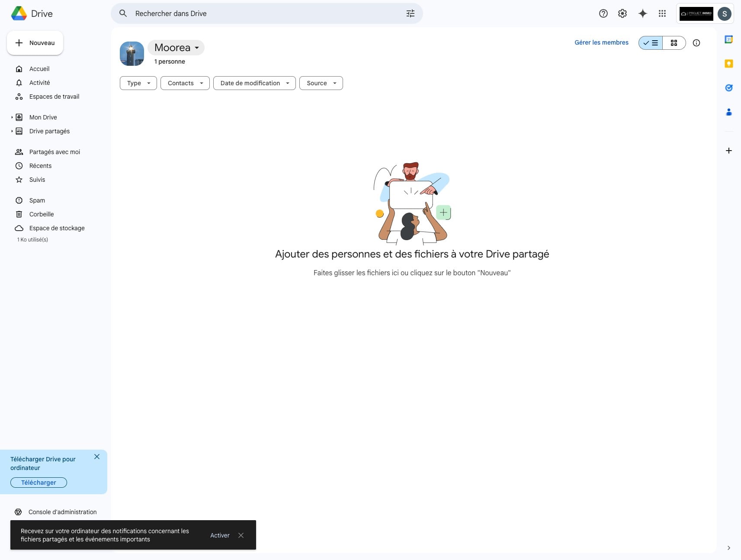
Task: Open the Gemini sparkle icon
Action: (642, 13)
